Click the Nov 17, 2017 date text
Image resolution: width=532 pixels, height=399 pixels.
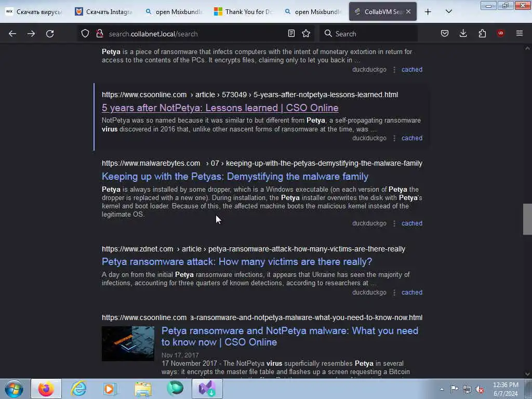(x=180, y=355)
